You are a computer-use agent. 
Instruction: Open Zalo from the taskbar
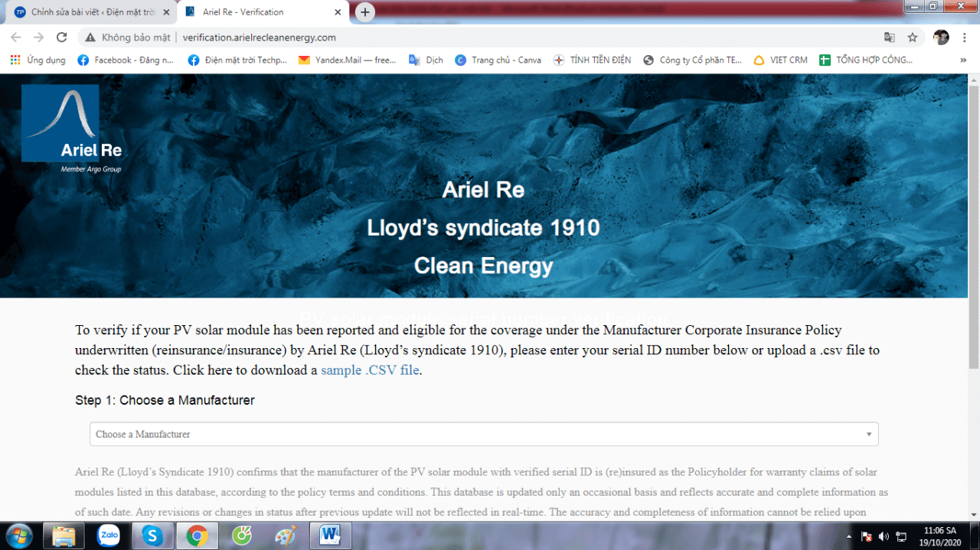point(109,536)
